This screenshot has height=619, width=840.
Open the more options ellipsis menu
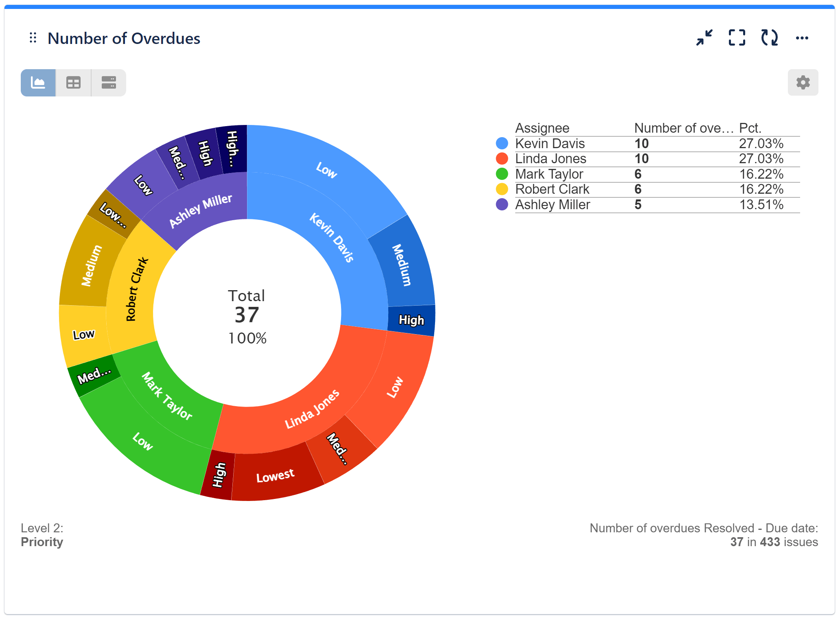[802, 38]
